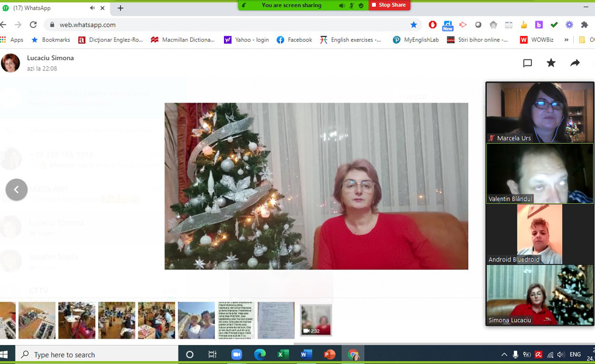The image size is (595, 364).
Task: Go forward one page in Chrome
Action: pos(18,25)
